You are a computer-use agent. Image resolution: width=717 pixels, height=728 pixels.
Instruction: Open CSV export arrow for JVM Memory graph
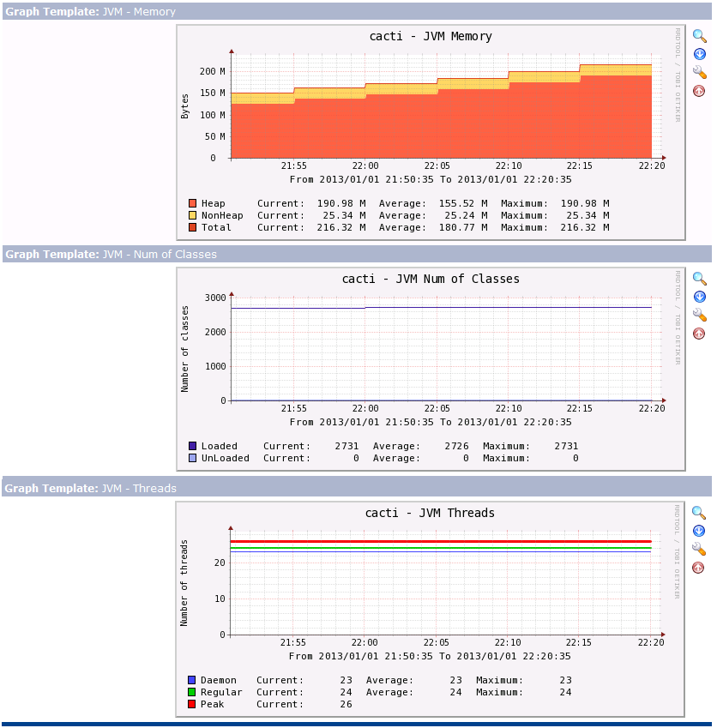[699, 54]
